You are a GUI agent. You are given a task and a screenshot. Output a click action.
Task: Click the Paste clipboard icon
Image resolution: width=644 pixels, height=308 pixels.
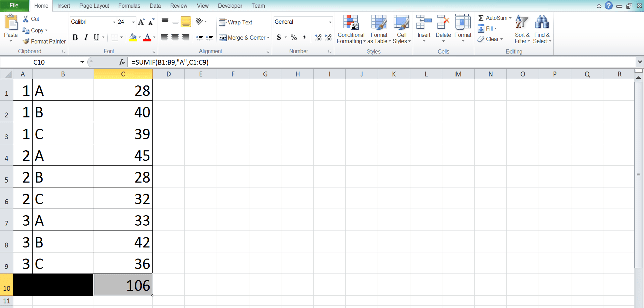coord(11,23)
